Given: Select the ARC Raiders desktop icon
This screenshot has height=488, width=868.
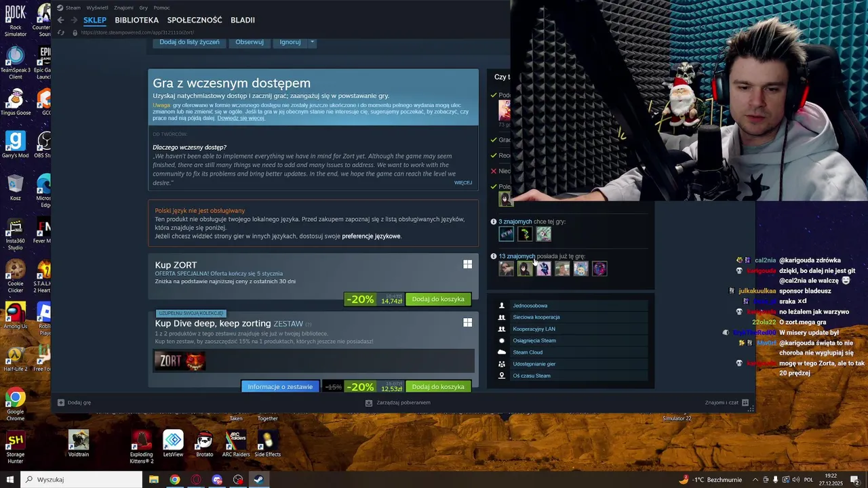Looking at the screenshot, I should pyautogui.click(x=236, y=444).
